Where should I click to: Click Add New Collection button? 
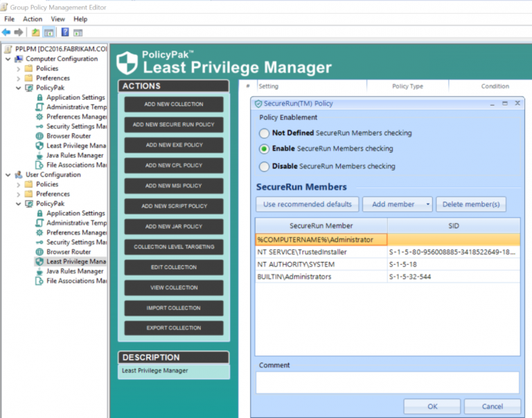[x=174, y=104]
